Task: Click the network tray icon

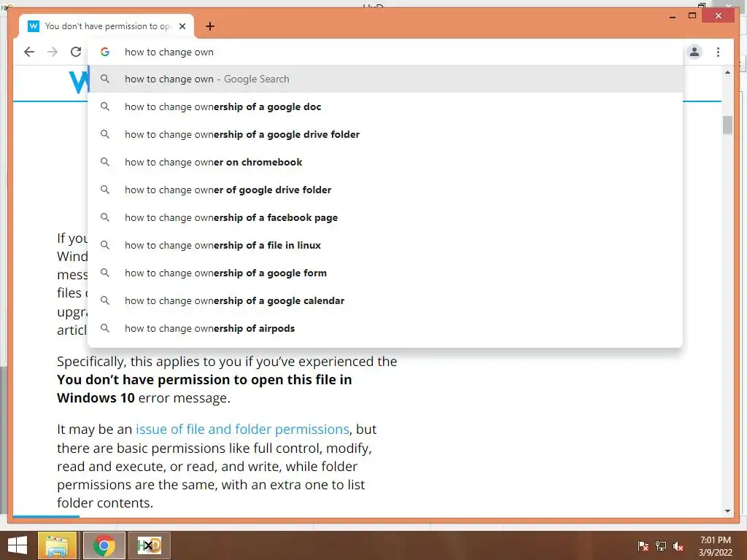Action: pos(661,545)
